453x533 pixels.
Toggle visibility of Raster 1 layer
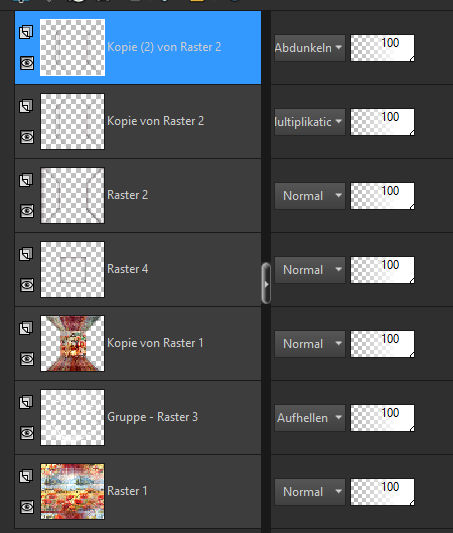click(x=27, y=507)
